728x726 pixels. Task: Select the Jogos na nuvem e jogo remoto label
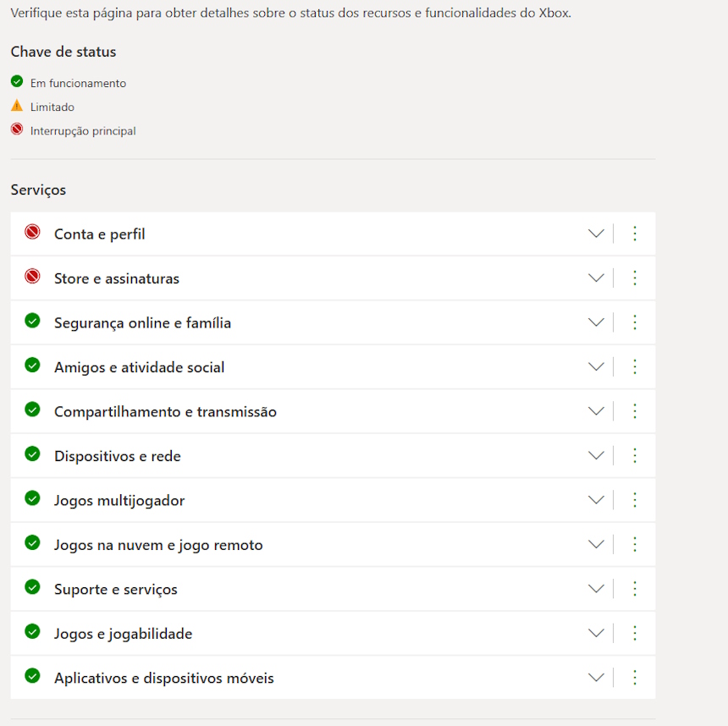[x=158, y=546]
